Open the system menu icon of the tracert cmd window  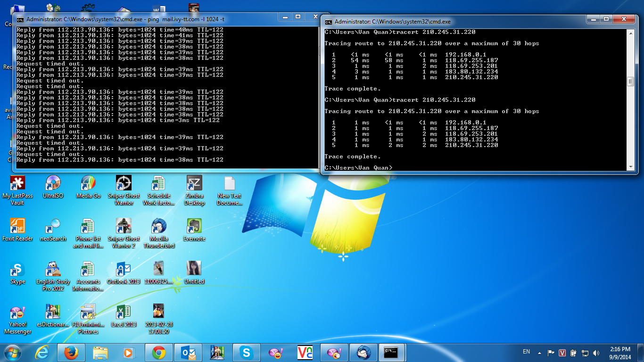pyautogui.click(x=329, y=22)
